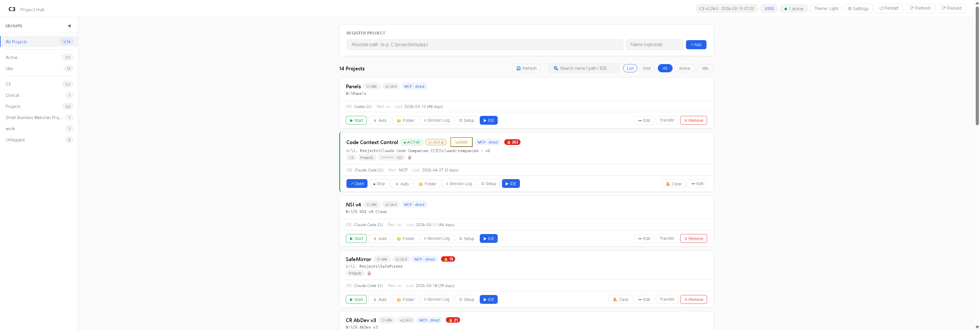Select the work group
Viewport: 980px width, 330px height.
pyautogui.click(x=39, y=128)
